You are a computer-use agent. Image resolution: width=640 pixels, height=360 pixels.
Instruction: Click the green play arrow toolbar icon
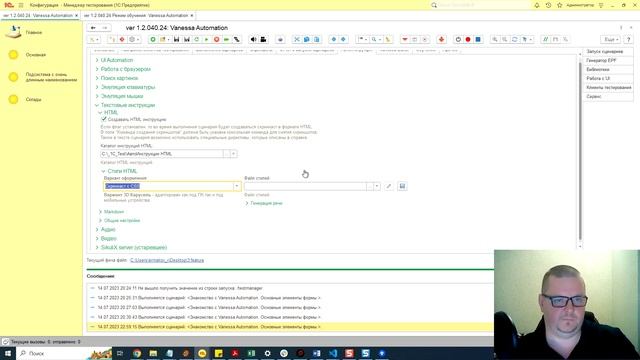[x=207, y=40]
